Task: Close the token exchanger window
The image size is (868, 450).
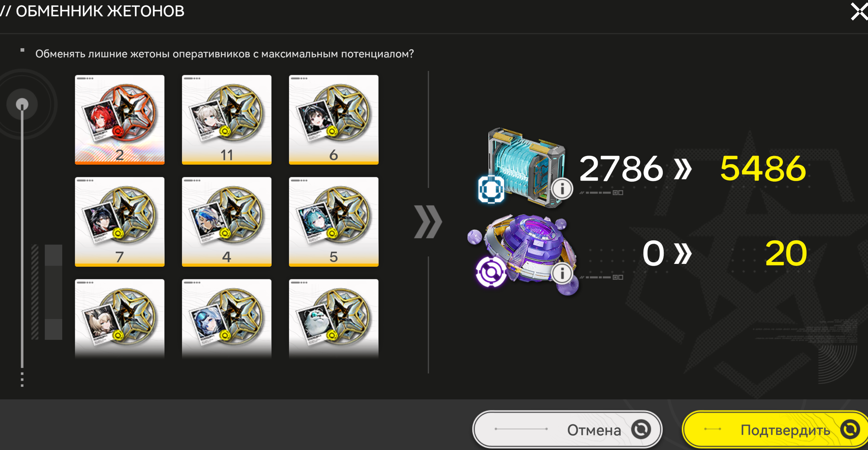Action: (859, 12)
